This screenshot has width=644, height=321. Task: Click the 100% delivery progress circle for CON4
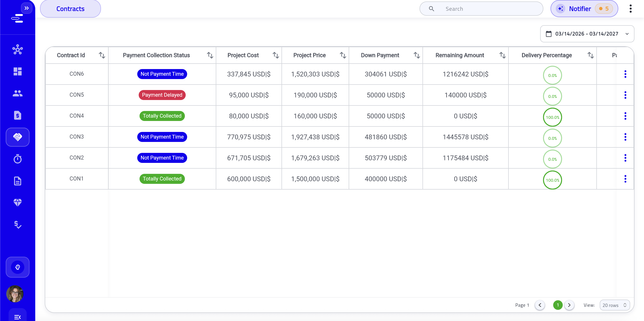click(553, 117)
